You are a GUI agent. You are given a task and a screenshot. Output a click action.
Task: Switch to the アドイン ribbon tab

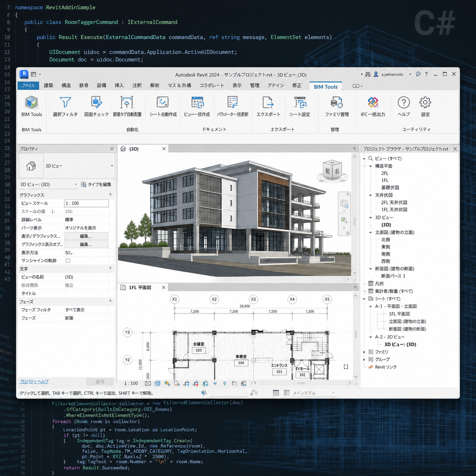276,85
